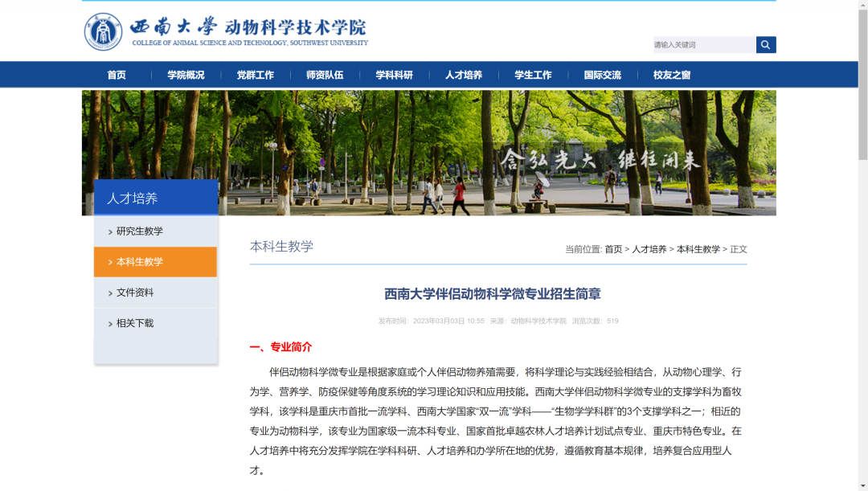Open the 学科科研 menu
Image resolution: width=868 pixels, height=491 pixels.
click(x=394, y=75)
